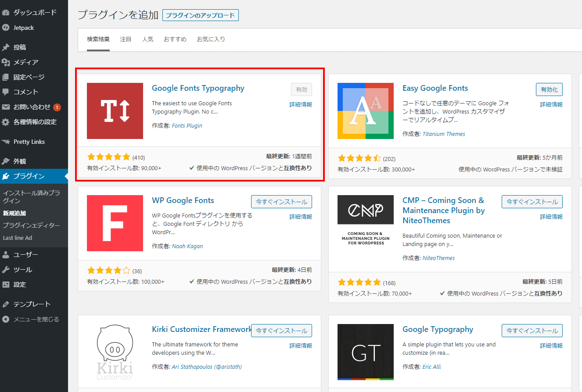This screenshot has height=392, width=582.
Task: Click the collapse arrow icon beside メニューを閉じる
Action: coord(6,319)
